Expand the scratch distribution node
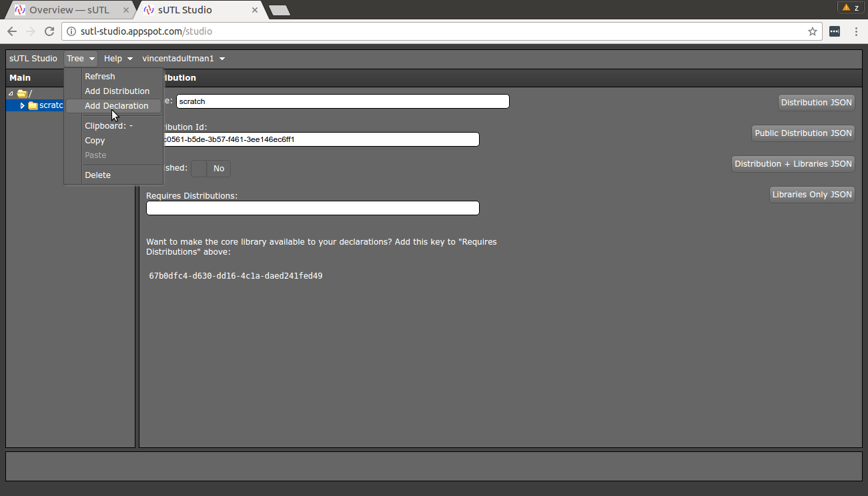 click(x=23, y=105)
